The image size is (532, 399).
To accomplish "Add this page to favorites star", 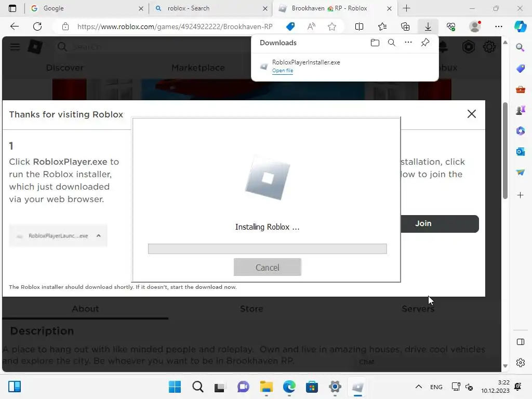I will (332, 26).
